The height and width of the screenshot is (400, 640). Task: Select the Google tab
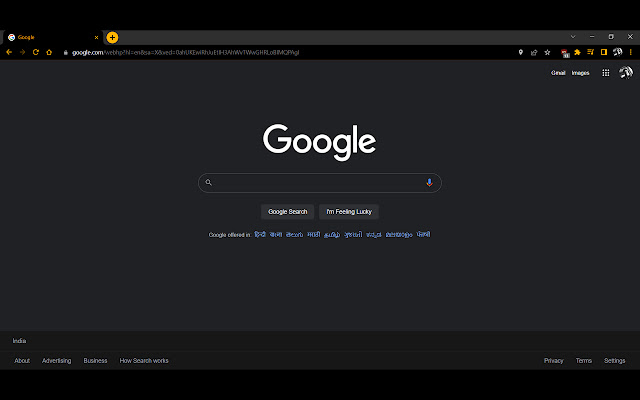click(52, 38)
